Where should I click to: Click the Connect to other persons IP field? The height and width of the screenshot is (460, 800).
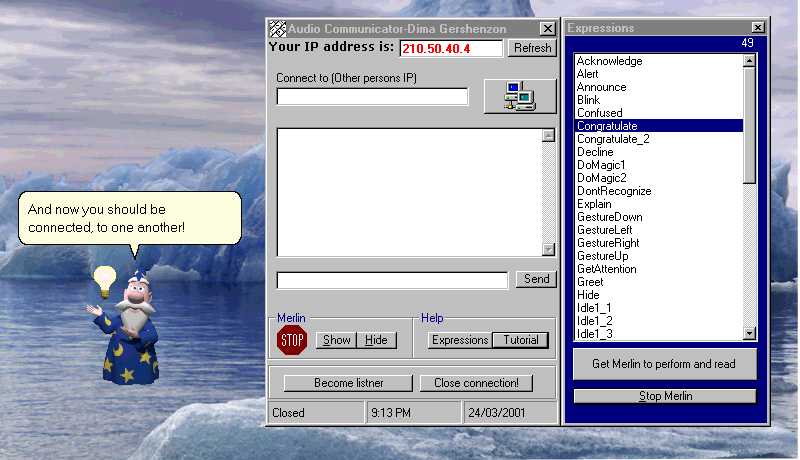[372, 96]
